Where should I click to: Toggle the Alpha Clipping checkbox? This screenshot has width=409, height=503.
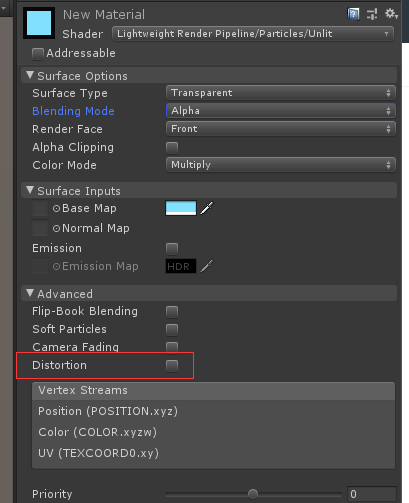[172, 148]
